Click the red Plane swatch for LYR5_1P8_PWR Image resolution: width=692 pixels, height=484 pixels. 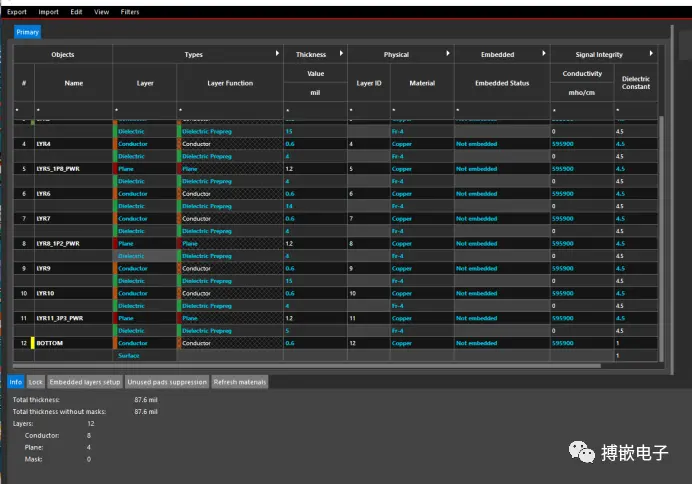pyautogui.click(x=115, y=169)
